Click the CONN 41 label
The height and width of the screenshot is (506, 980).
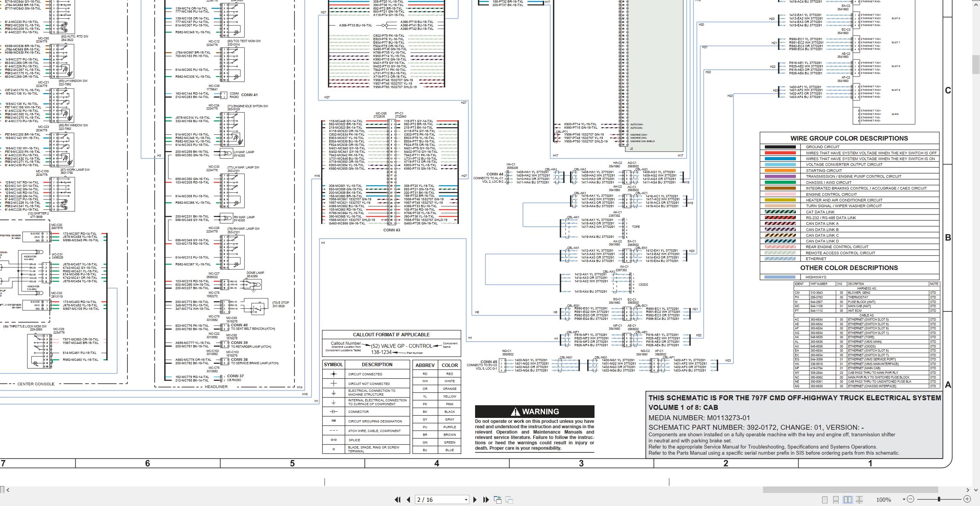click(249, 95)
